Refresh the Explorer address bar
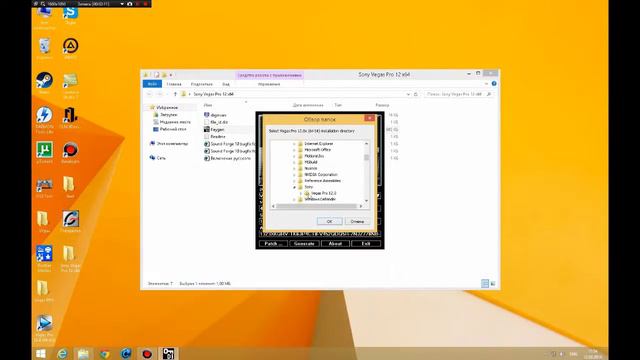 [416, 94]
